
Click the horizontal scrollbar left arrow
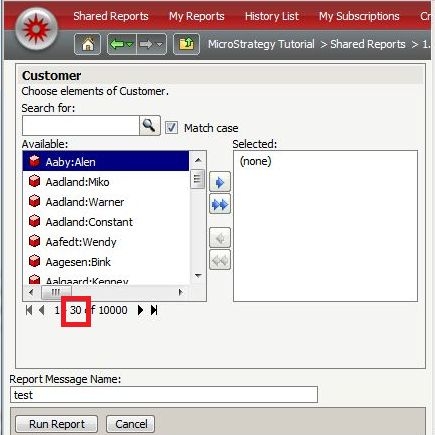31,292
